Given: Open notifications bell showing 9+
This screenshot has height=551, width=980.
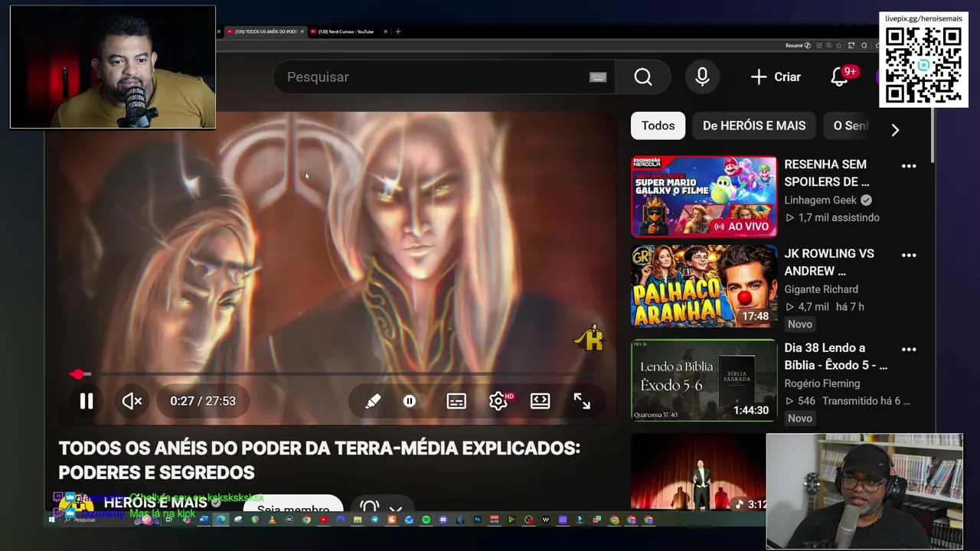Looking at the screenshot, I should (840, 77).
